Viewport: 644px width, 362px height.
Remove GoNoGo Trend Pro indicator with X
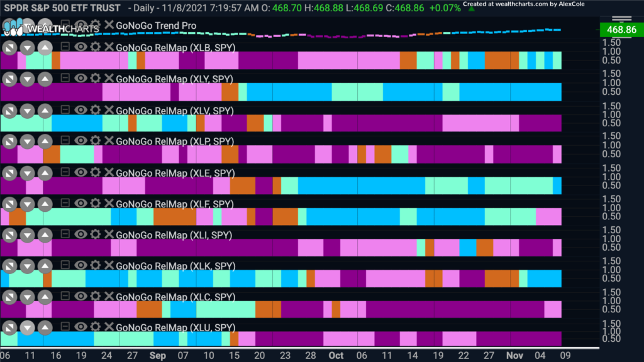(108, 25)
